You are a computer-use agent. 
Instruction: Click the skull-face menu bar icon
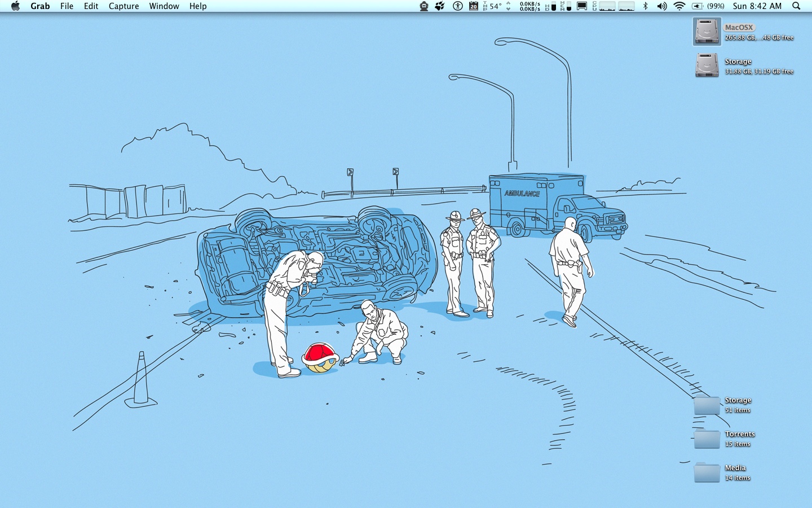424,6
